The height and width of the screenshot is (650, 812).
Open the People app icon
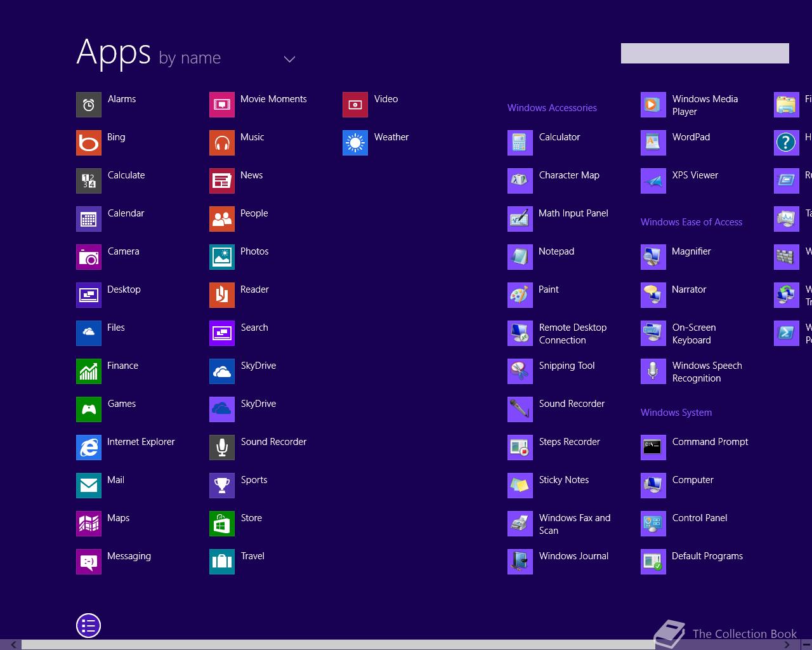click(x=222, y=219)
